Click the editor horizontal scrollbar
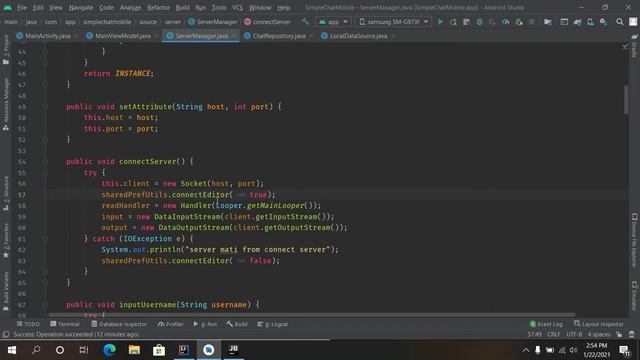Image resolution: width=640 pixels, height=360 pixels. click(x=312, y=315)
